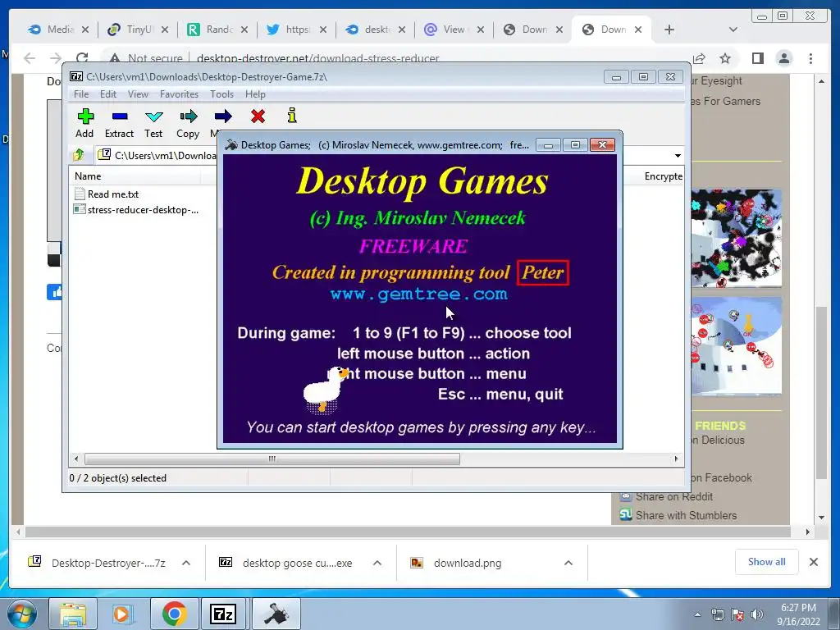
Task: Open options for download.png download
Action: click(568, 563)
